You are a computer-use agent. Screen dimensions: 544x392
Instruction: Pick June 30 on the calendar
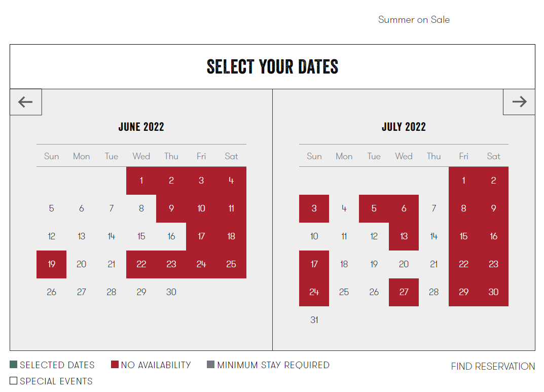[171, 292]
